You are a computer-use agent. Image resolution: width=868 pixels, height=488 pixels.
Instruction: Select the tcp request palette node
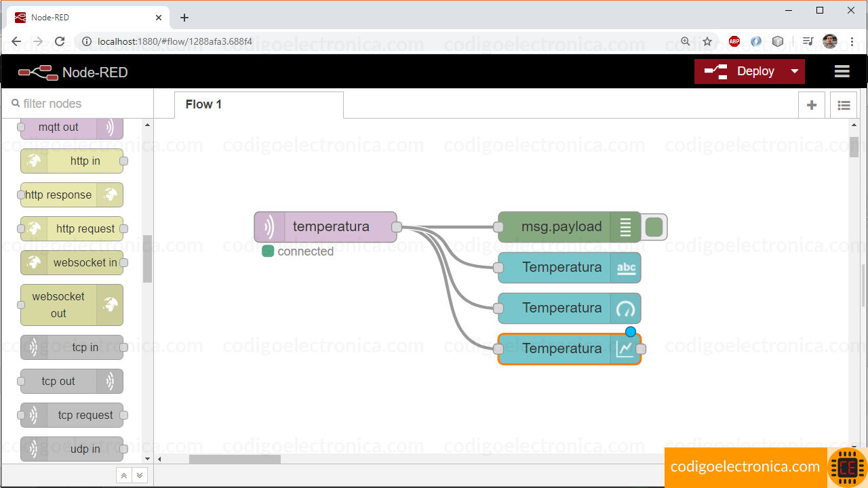point(72,415)
